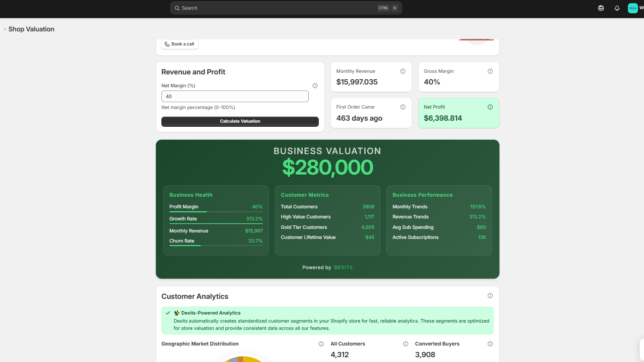This screenshot has height=362, width=644.
Task: Click the search magnifier icon
Action: [x=177, y=8]
